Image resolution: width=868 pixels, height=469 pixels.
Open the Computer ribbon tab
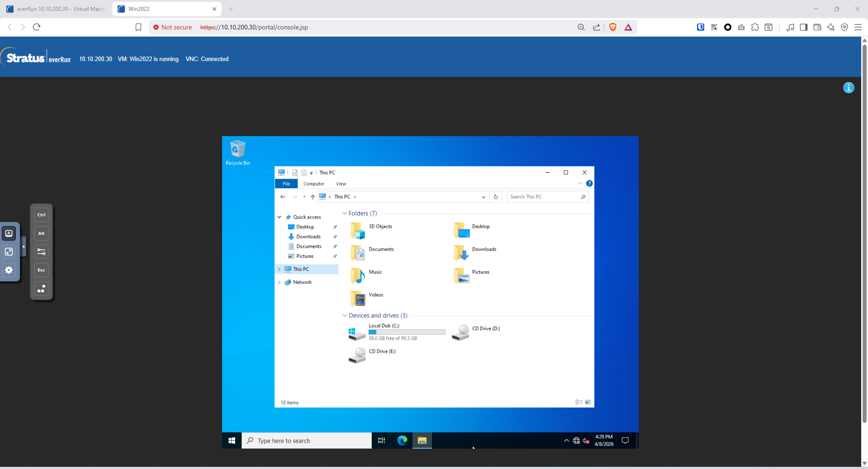pos(313,184)
